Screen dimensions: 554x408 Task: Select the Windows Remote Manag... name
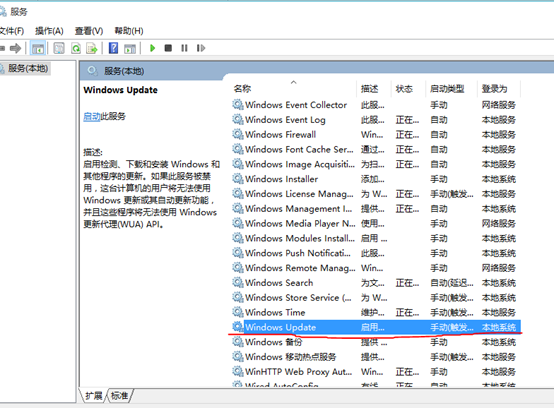tap(300, 268)
